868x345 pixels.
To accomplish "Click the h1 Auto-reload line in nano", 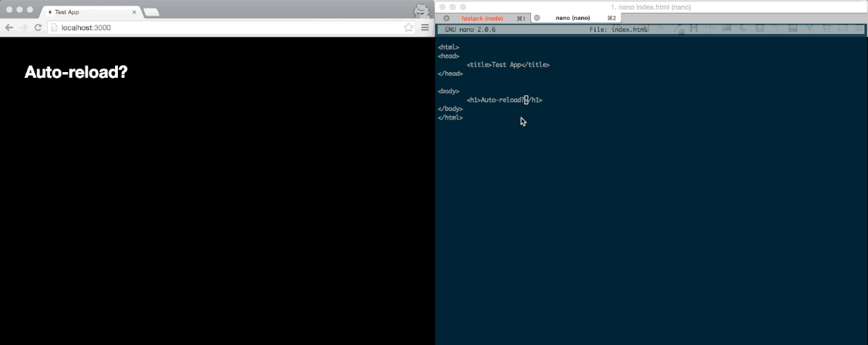I will (x=504, y=100).
